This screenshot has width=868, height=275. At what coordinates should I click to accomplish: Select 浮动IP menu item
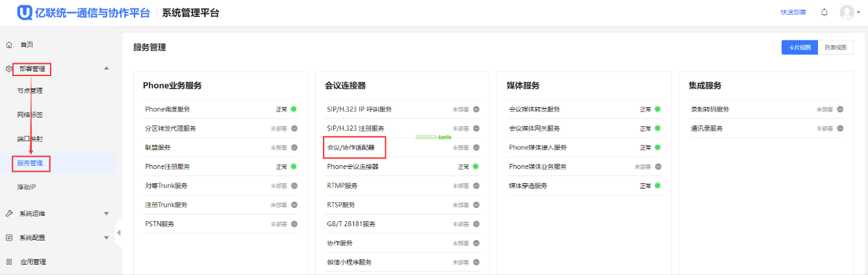(x=27, y=187)
